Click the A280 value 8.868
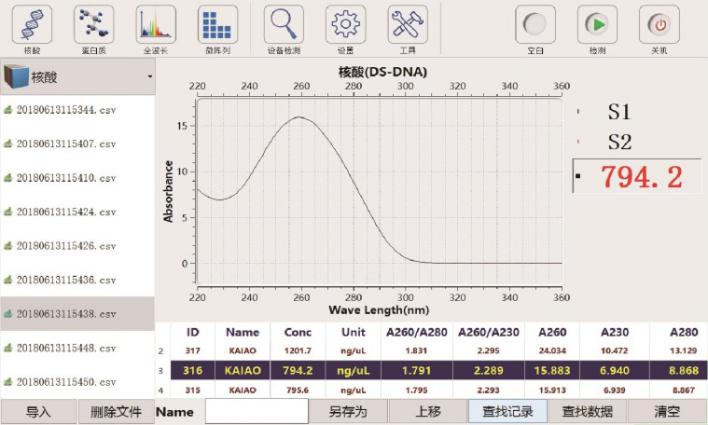Image resolution: width=708 pixels, height=425 pixels. click(x=684, y=371)
